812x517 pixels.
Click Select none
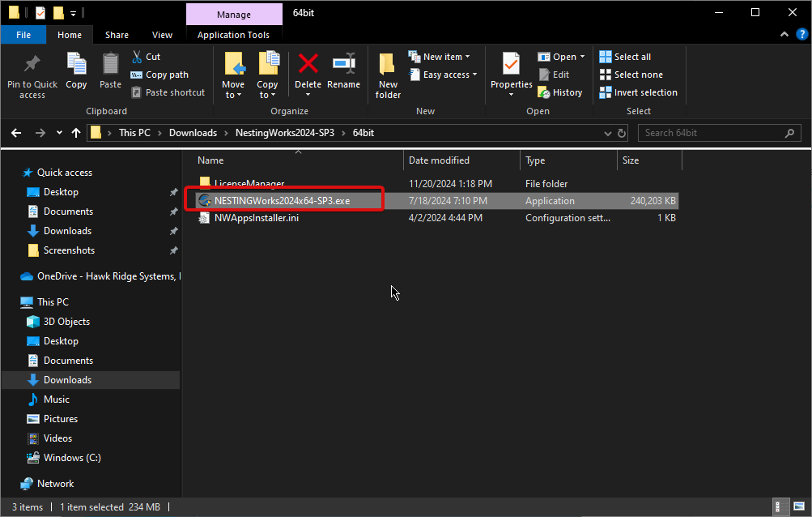(631, 75)
